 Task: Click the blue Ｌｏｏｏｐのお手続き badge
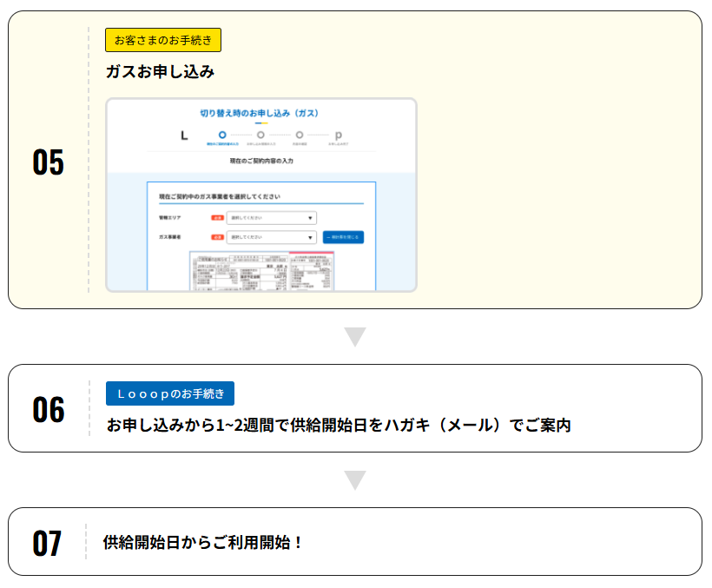pos(168,393)
